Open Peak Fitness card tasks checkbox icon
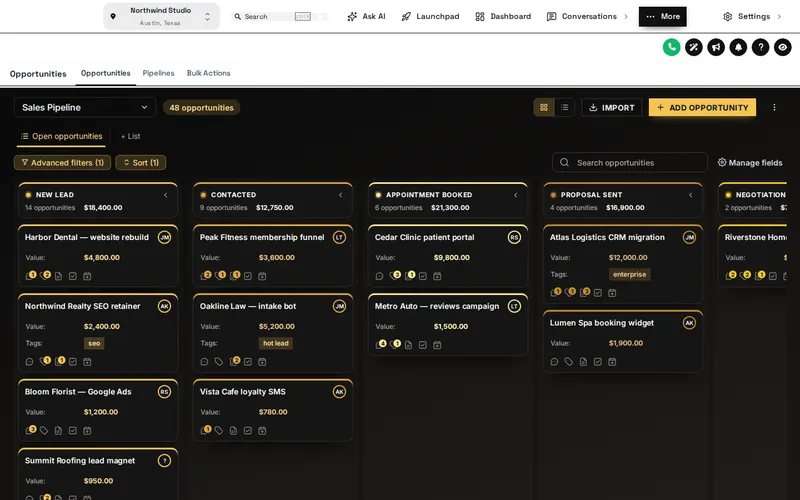Viewport: 800px width, 500px height. click(247, 276)
